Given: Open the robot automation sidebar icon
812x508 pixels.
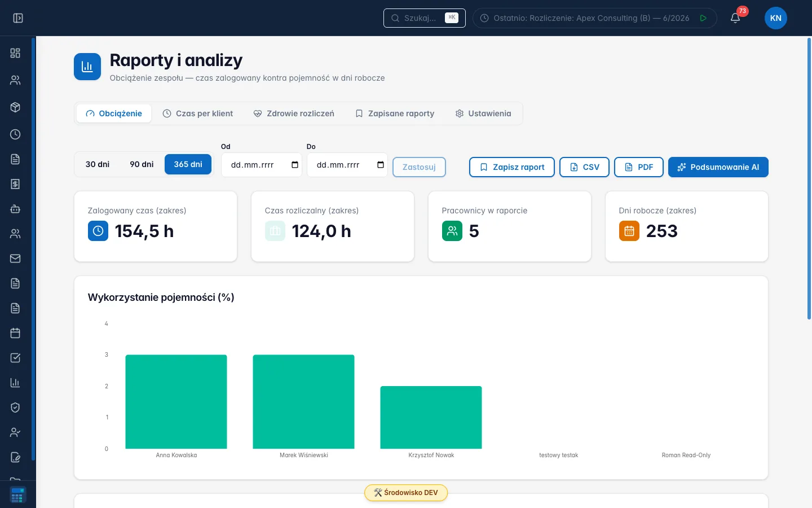Looking at the screenshot, I should pyautogui.click(x=15, y=209).
